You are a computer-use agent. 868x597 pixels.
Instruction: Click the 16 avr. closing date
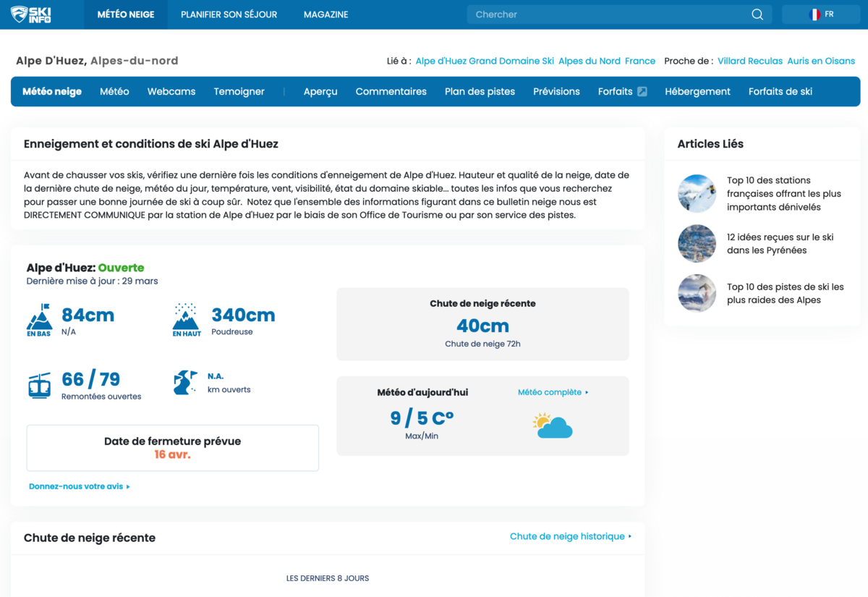coord(172,455)
